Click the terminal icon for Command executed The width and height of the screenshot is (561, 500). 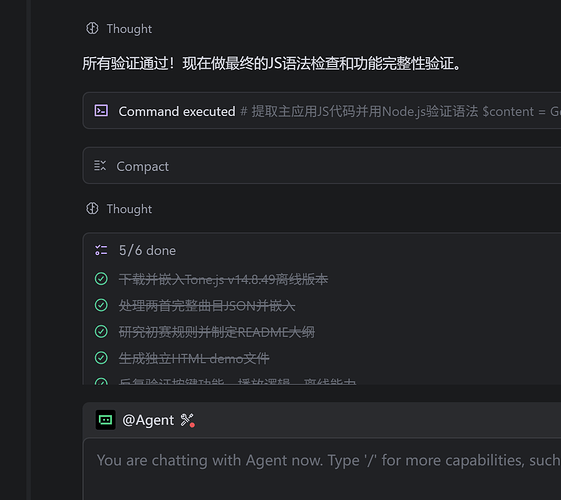[x=101, y=111]
